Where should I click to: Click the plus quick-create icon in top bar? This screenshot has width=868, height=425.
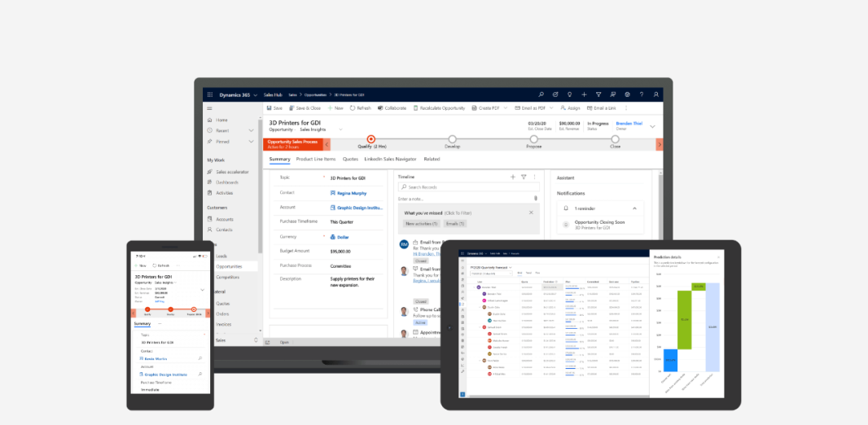(x=584, y=94)
